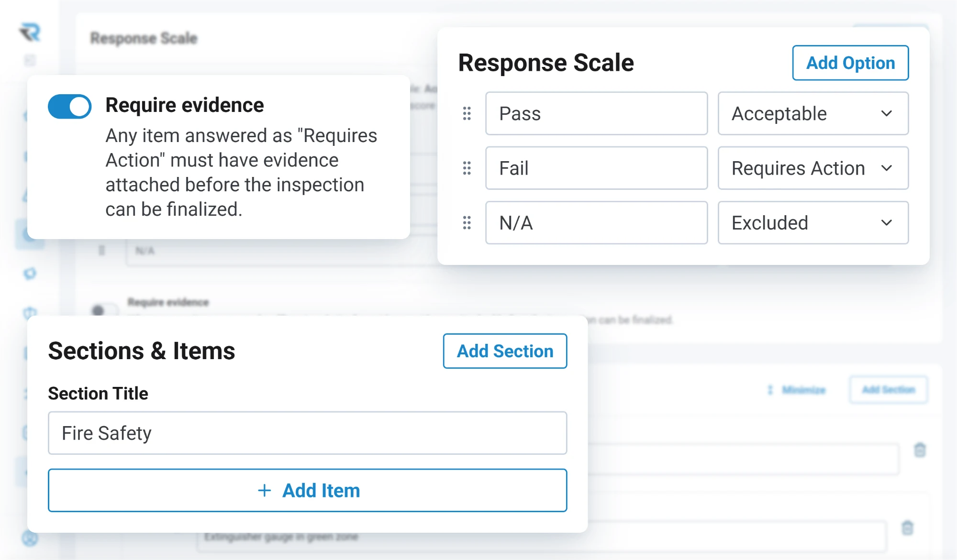Viewport: 957px width, 560px height.
Task: Grab the drag handle for N/A row
Action: pyautogui.click(x=467, y=222)
